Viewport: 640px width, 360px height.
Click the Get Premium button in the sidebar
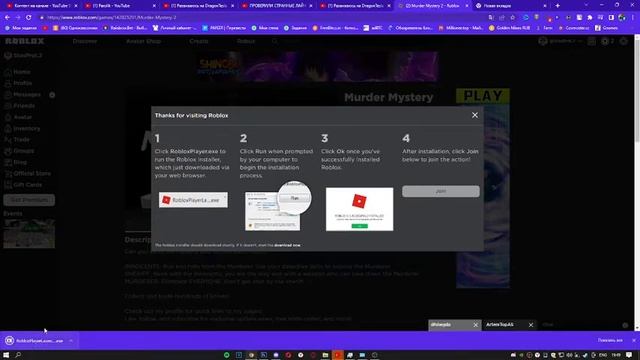(x=29, y=200)
